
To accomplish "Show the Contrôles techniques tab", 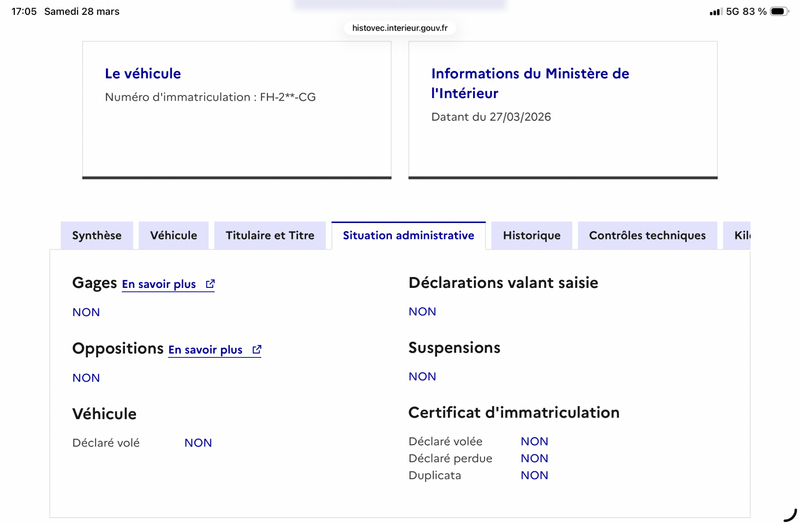I will tap(647, 236).
